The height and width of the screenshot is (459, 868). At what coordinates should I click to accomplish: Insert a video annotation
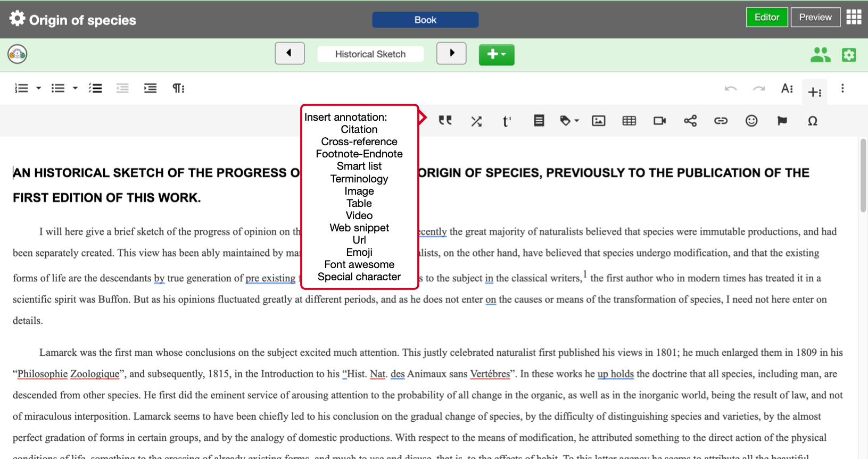point(660,121)
